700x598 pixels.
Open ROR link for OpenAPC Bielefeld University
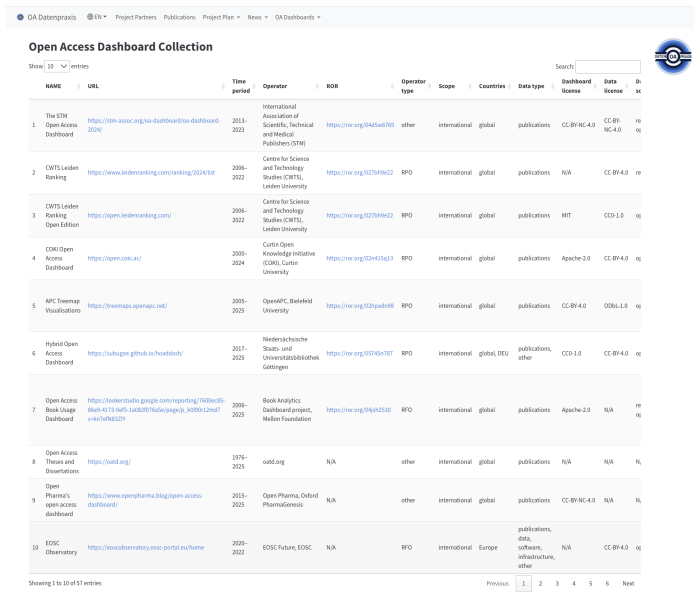tap(360, 306)
